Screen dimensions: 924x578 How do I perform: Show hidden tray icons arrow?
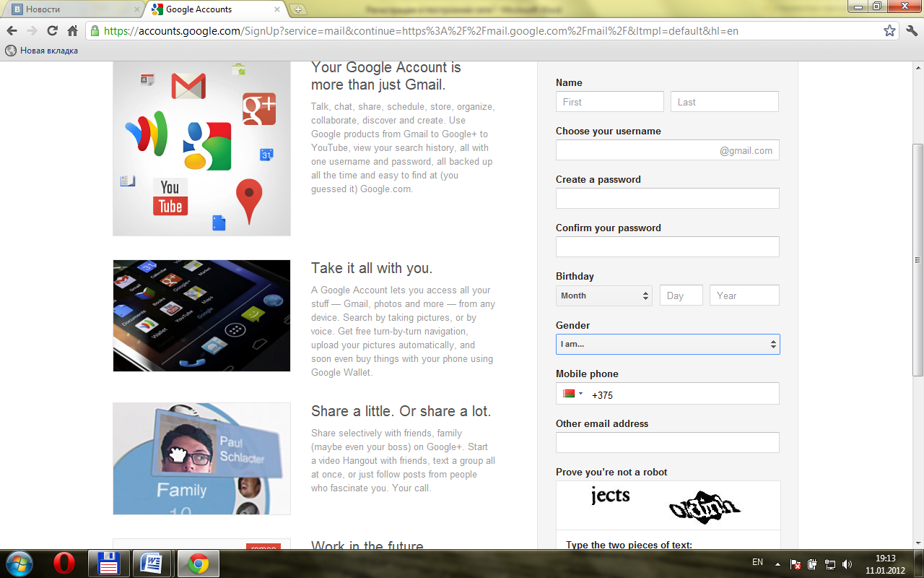(777, 563)
